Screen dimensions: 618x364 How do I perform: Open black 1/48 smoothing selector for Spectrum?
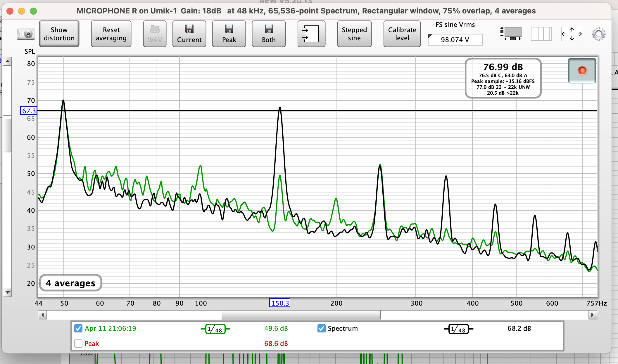(458, 329)
